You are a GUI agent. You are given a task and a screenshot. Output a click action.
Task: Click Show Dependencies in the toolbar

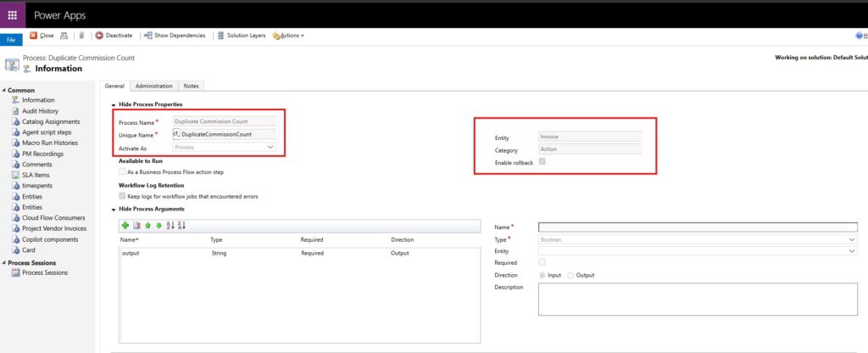(x=175, y=36)
